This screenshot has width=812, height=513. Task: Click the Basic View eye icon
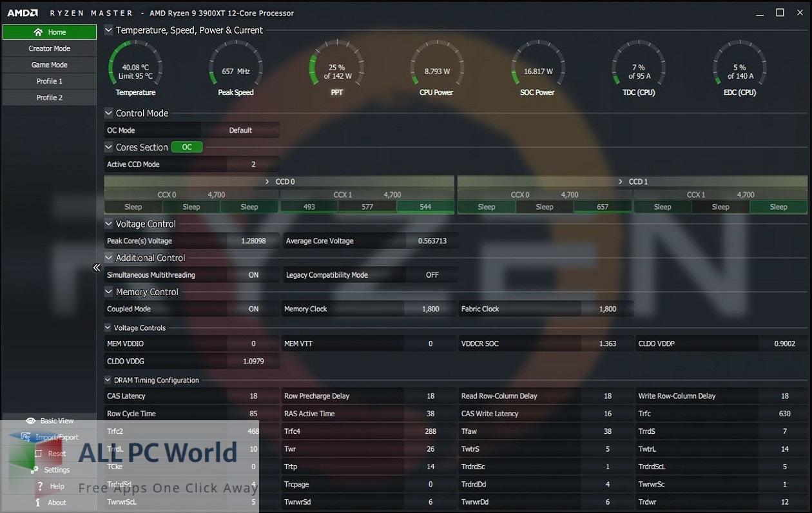pos(30,421)
